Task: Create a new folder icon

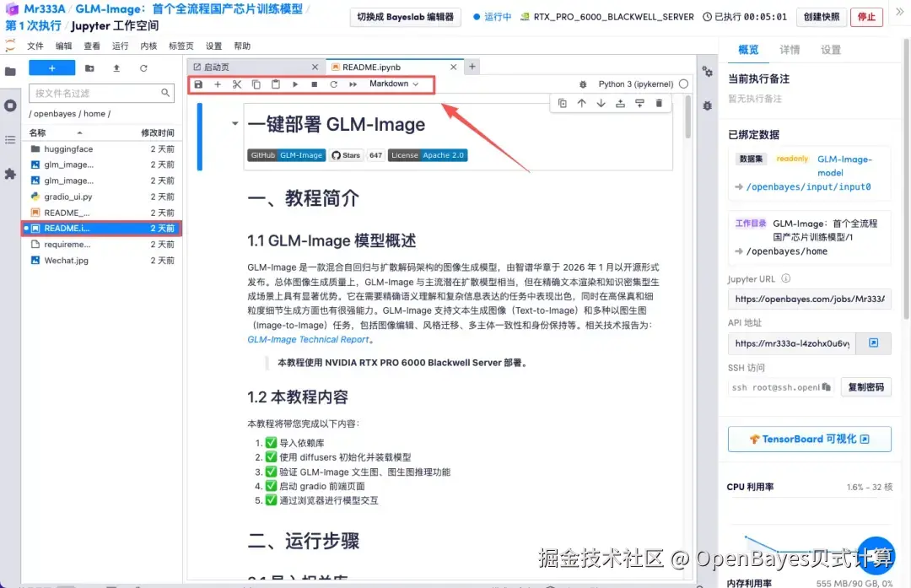Action: click(x=89, y=68)
